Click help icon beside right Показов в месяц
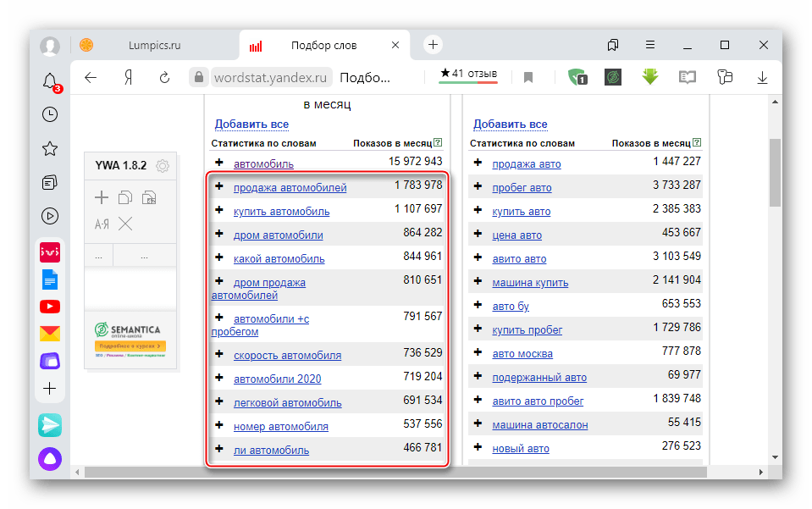The height and width of the screenshot is (509, 812). pos(697,142)
